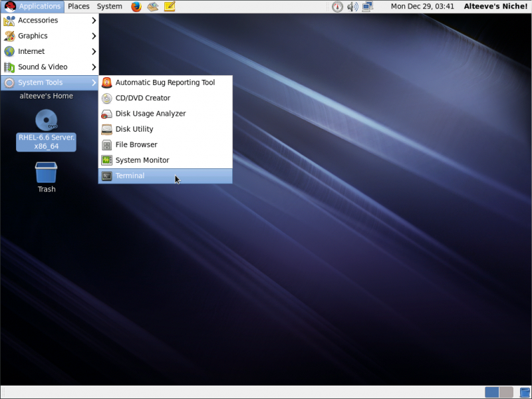Click the date and time clock
532x399 pixels.
coord(422,7)
